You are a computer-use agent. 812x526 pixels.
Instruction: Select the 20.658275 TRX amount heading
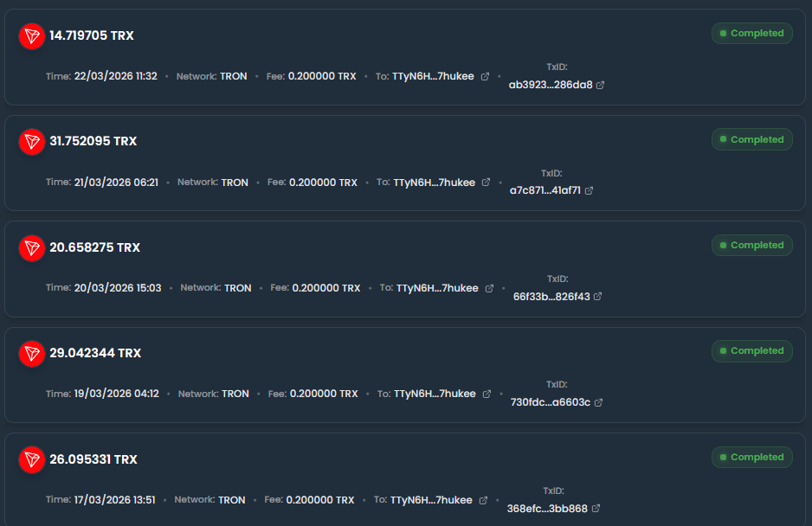(x=94, y=247)
